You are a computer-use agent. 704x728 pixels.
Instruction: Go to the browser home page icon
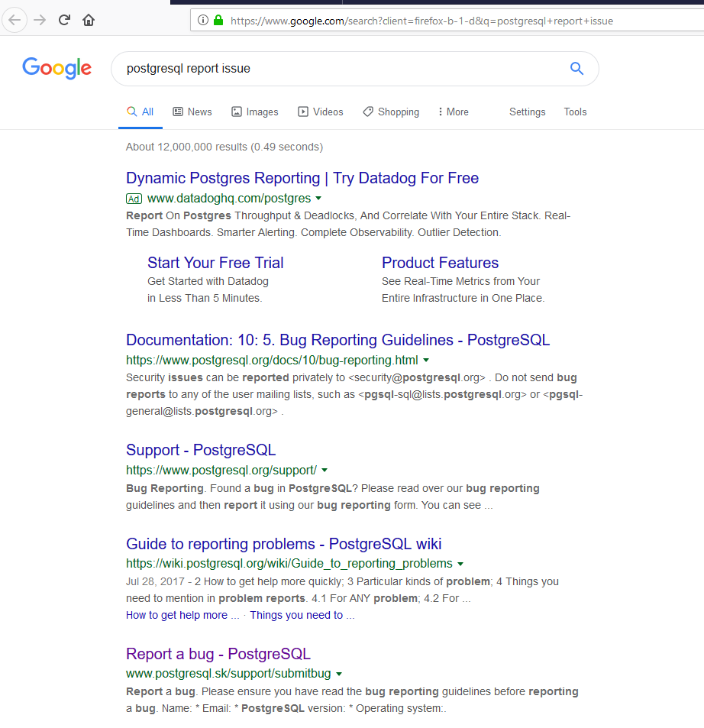pos(89,20)
